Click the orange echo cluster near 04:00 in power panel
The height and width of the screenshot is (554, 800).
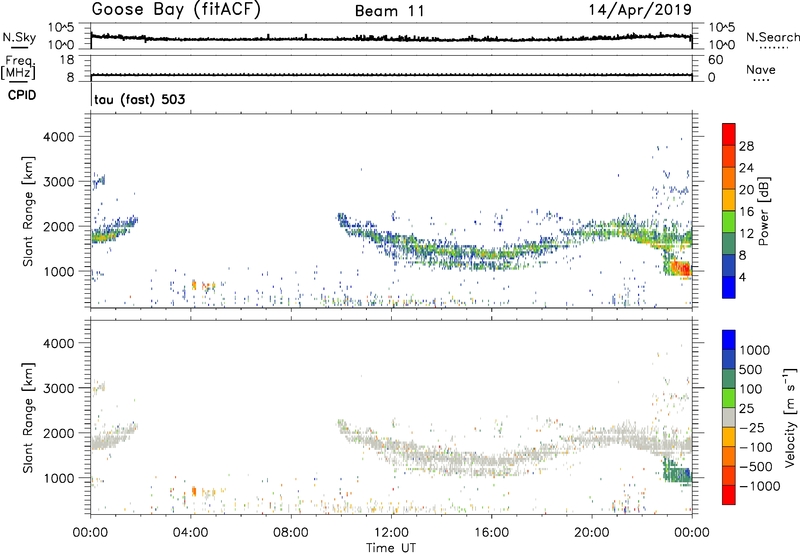click(x=194, y=285)
